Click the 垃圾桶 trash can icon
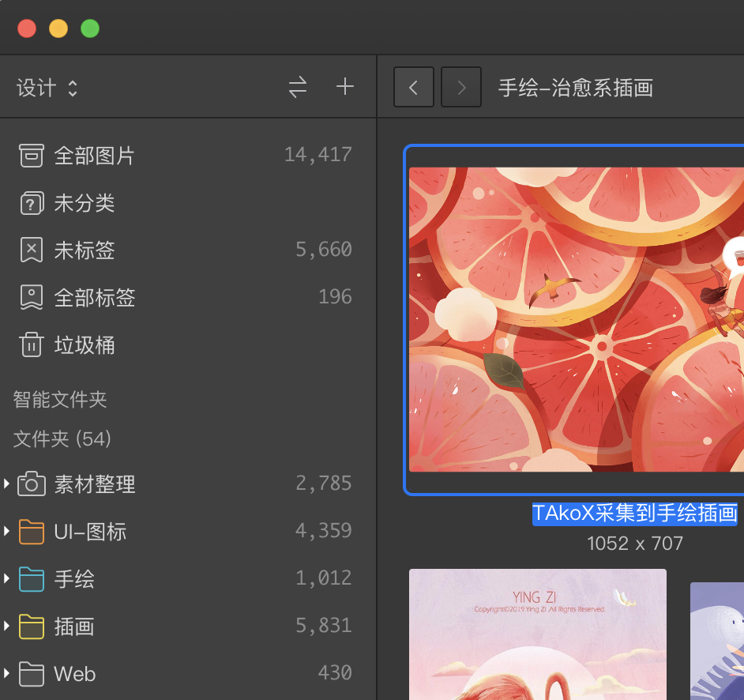Viewport: 744px width, 700px height. point(32,344)
